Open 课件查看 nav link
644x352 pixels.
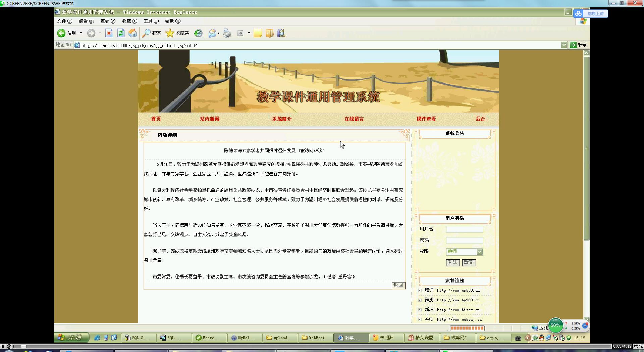point(426,119)
